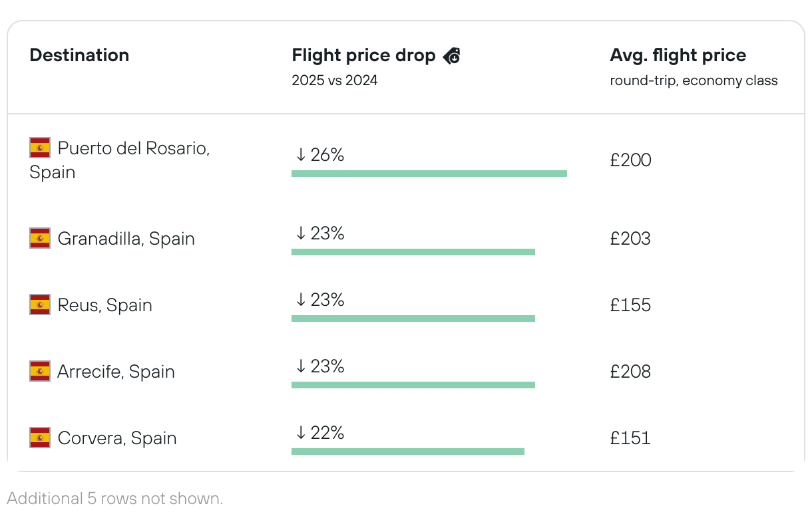Click the £208 price for Arrecife
812x516 pixels.
(x=630, y=372)
